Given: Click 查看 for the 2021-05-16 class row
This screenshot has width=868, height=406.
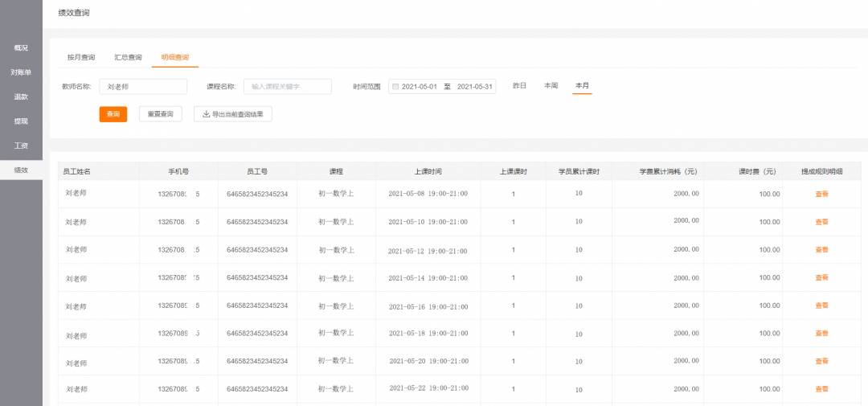Looking at the screenshot, I should pos(821,306).
